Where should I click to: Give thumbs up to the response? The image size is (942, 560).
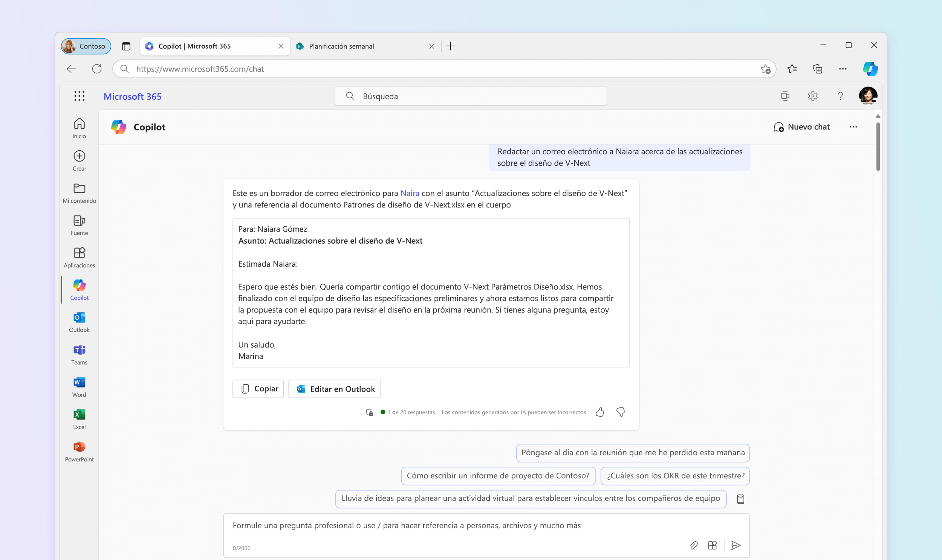(x=599, y=412)
